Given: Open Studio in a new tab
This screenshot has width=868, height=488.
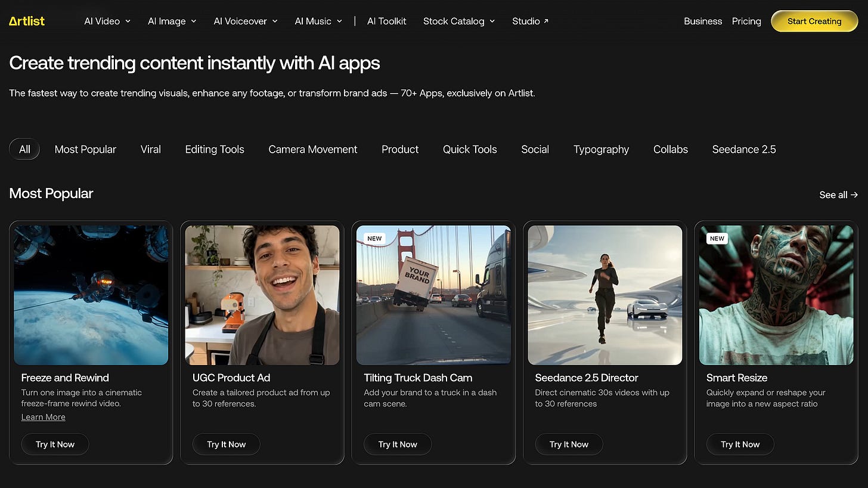Looking at the screenshot, I should (x=531, y=21).
